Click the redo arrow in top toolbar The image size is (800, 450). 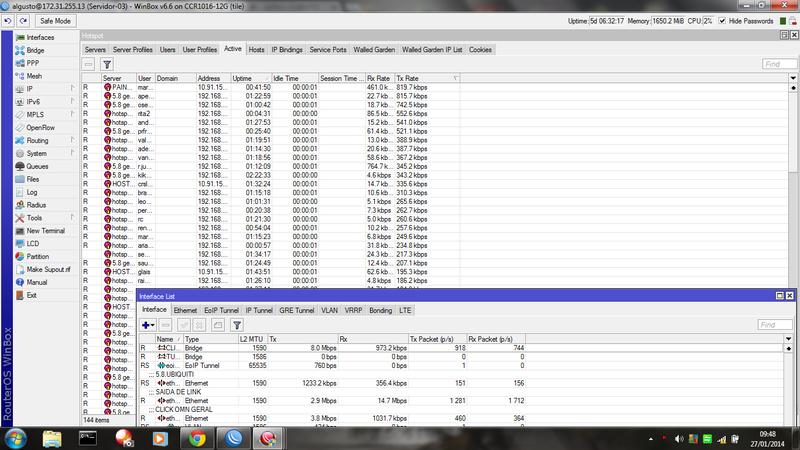coord(23,21)
